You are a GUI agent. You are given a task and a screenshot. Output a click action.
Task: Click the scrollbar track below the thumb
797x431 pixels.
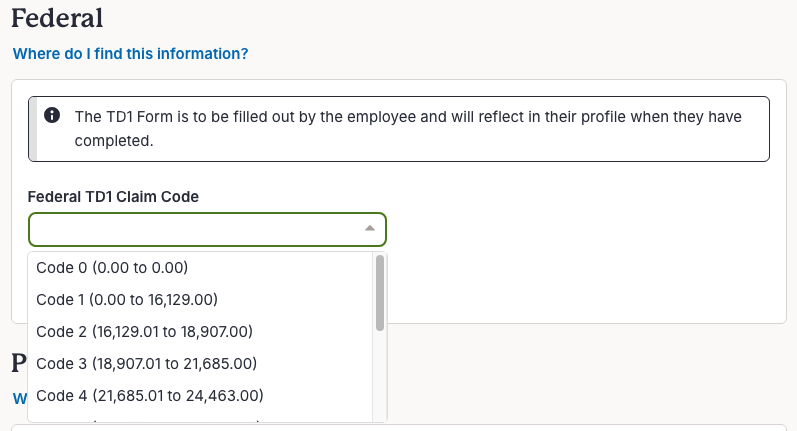click(380, 376)
